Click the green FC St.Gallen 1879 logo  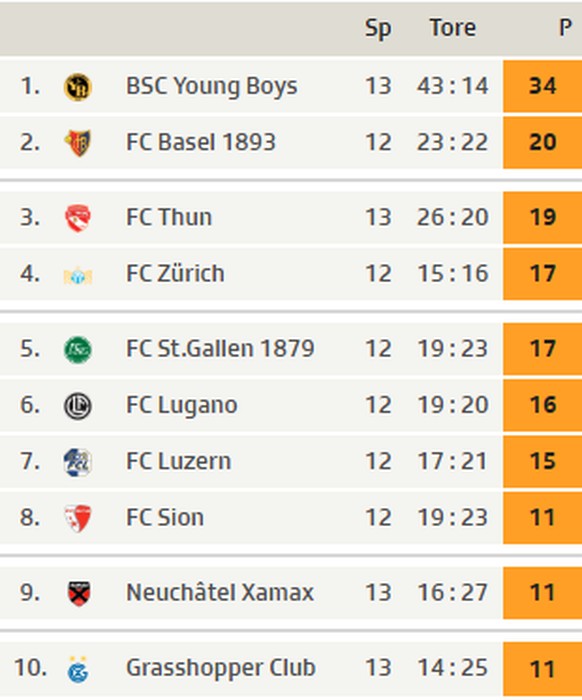(x=78, y=349)
